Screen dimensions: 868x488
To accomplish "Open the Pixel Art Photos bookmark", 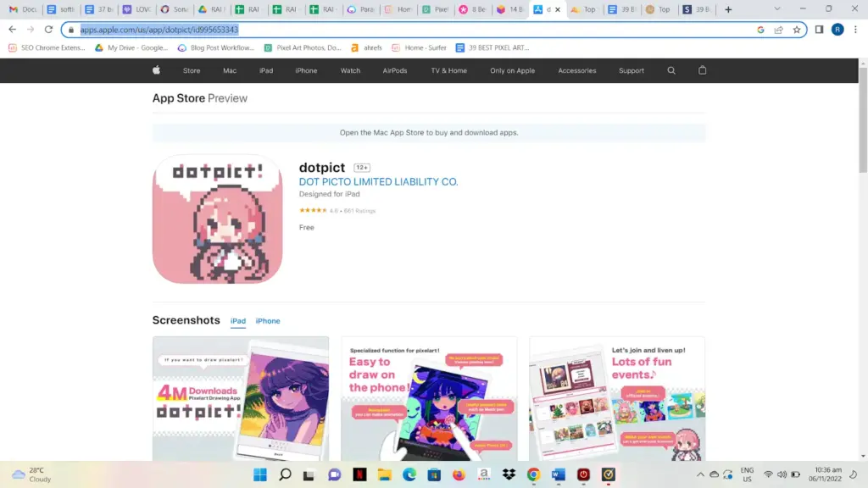I will point(303,48).
